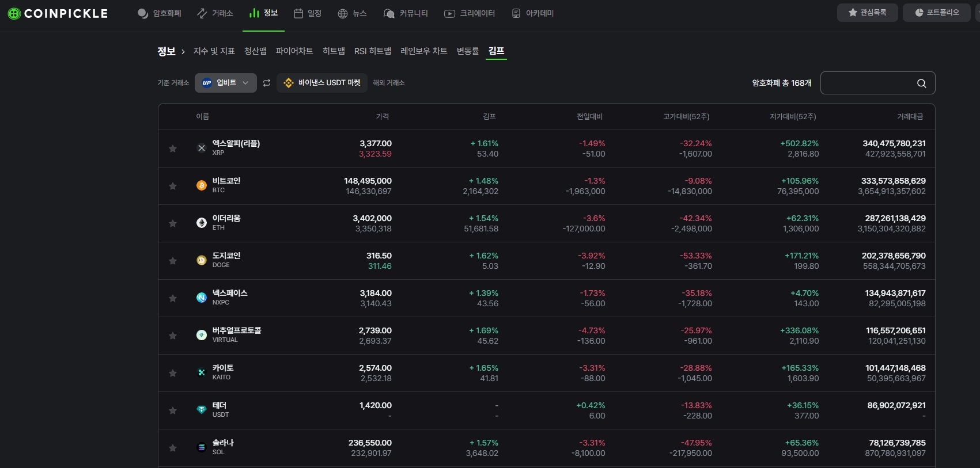This screenshot has height=468, width=980.
Task: Switch to the 히트맵 tab
Action: click(334, 51)
